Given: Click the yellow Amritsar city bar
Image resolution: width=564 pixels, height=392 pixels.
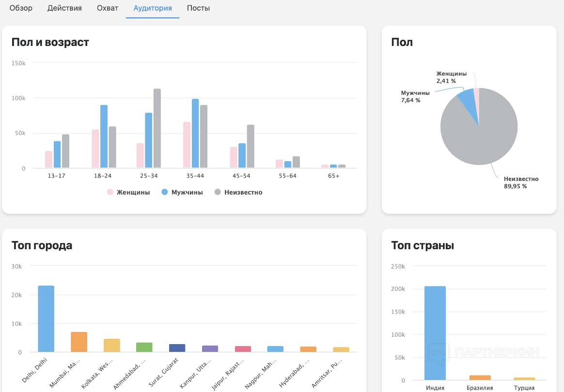Looking at the screenshot, I should pyautogui.click(x=341, y=349).
